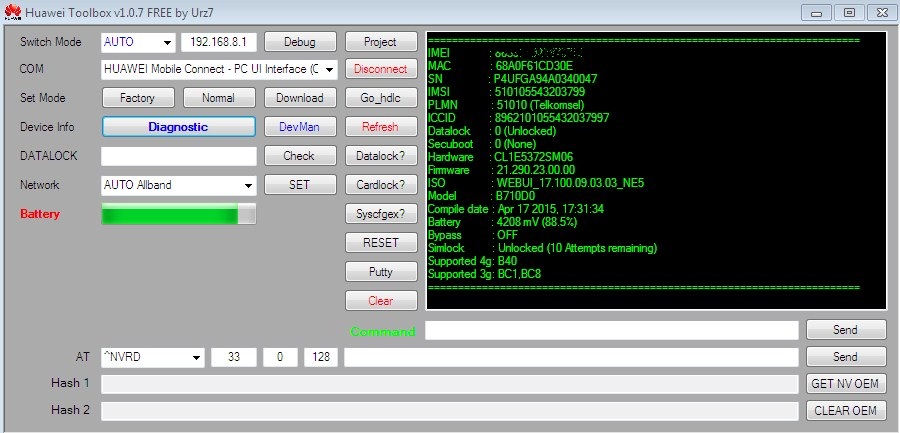Click the Huawei logo icon in title bar
900x433 pixels.
(12, 11)
